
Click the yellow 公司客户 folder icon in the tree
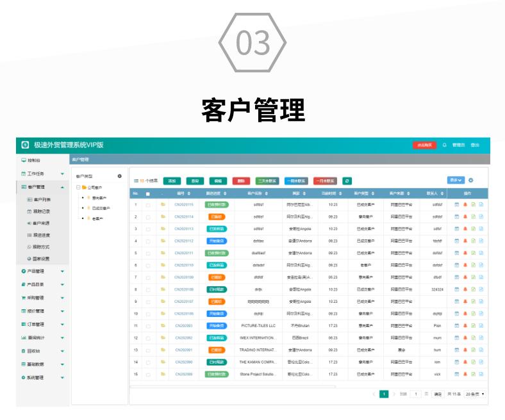click(x=84, y=188)
